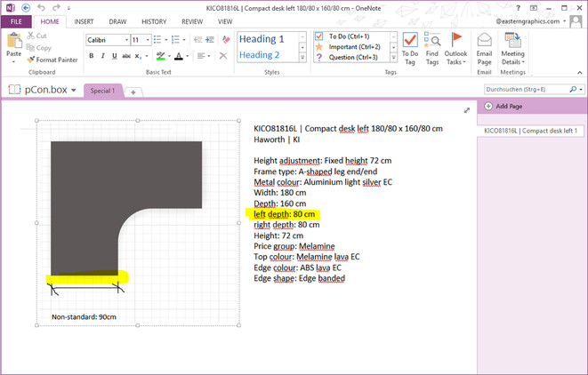Click the Redo arrow icon
Viewport: 588px width, 375px height.
click(x=56, y=7)
